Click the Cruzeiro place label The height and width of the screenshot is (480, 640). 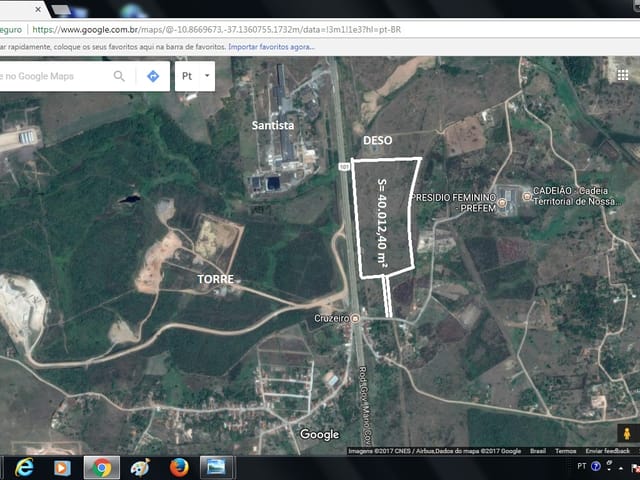[331, 318]
